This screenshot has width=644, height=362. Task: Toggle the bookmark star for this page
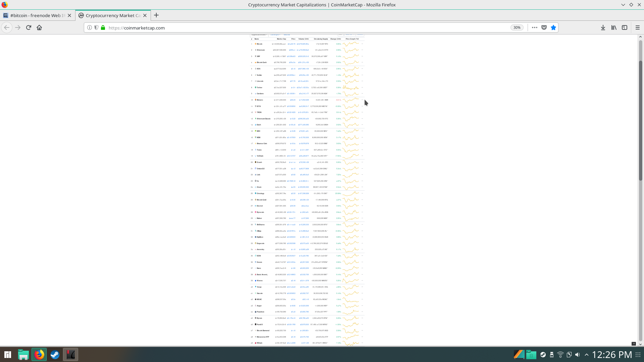(553, 27)
